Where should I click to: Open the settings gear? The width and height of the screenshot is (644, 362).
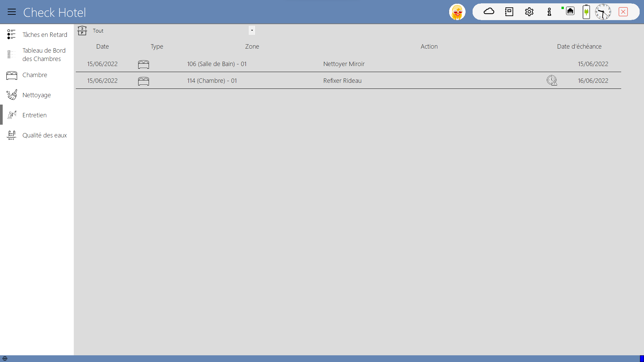pyautogui.click(x=529, y=12)
